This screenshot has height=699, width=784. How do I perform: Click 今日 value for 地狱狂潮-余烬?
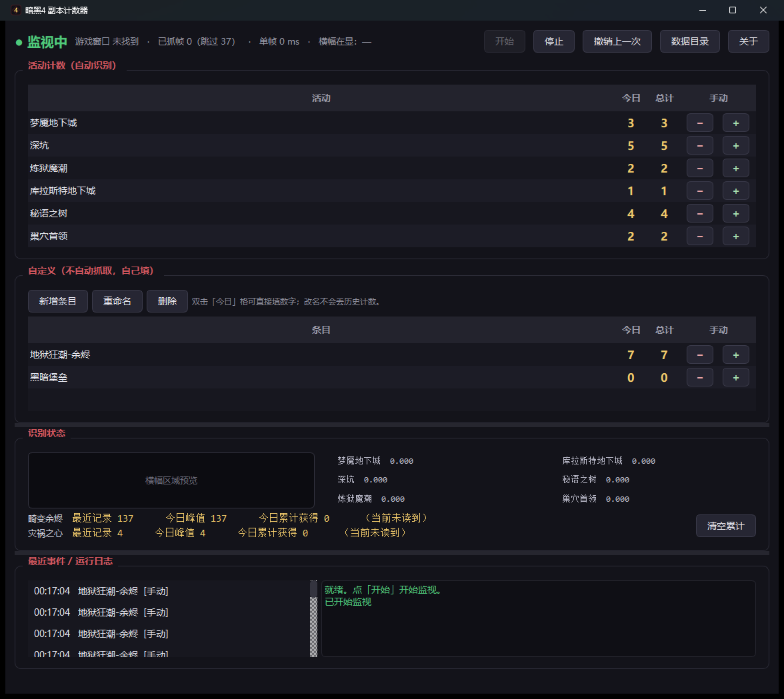click(631, 354)
